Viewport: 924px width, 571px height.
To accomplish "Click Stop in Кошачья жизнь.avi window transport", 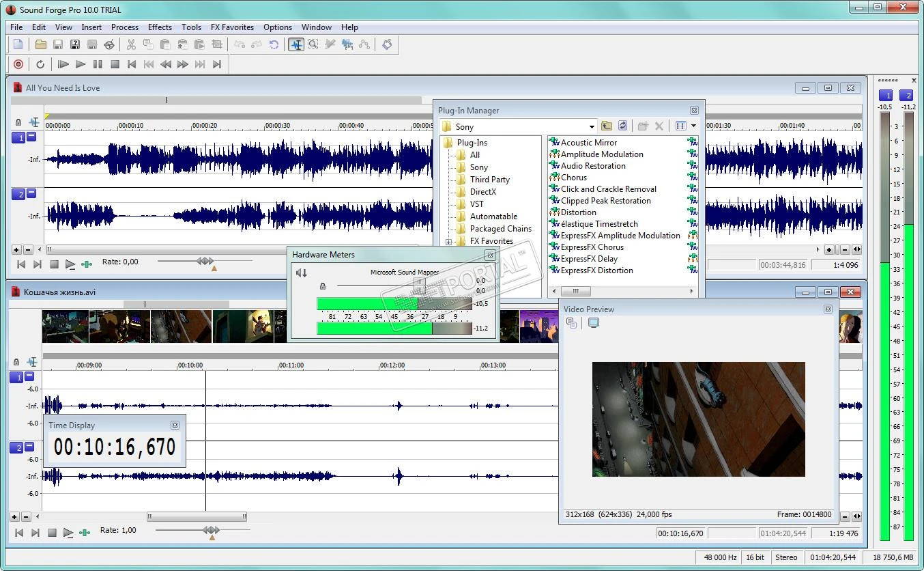I will (x=52, y=533).
